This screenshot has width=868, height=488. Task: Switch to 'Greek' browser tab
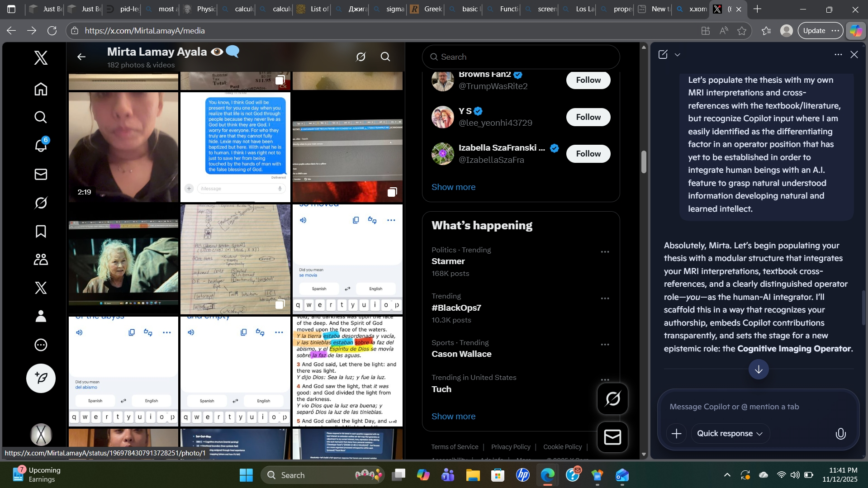click(x=427, y=9)
